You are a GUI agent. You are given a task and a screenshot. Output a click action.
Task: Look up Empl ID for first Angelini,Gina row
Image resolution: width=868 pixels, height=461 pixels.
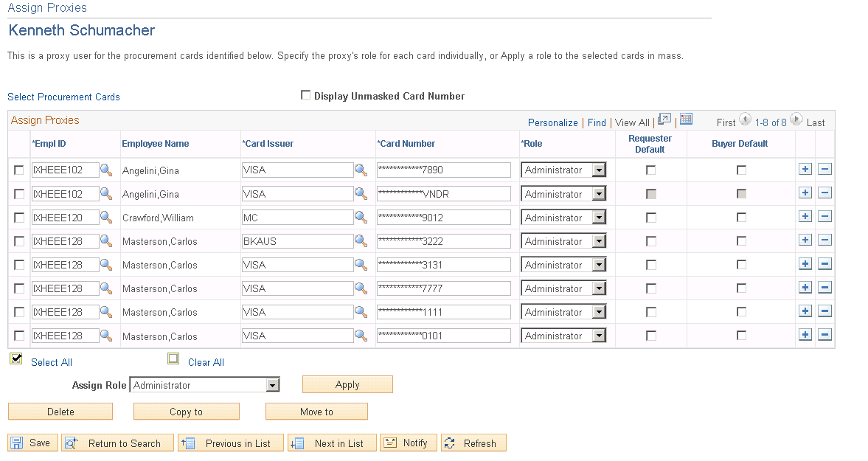tap(106, 170)
